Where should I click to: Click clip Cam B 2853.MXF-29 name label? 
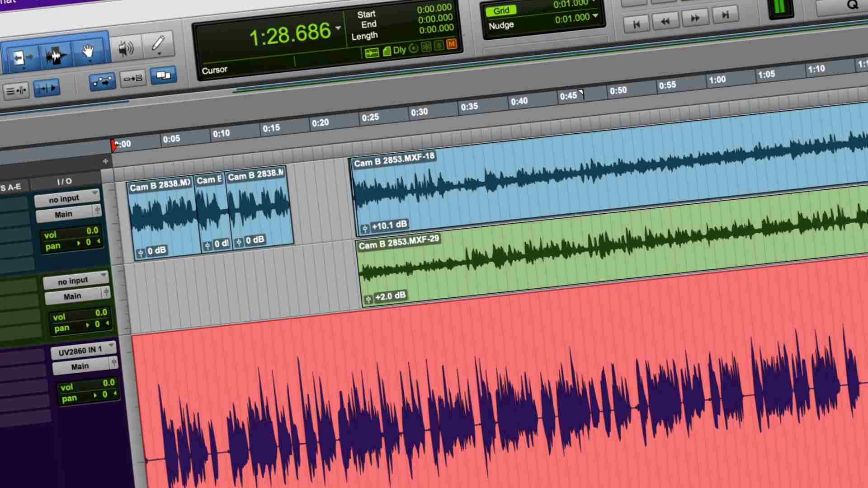(398, 243)
